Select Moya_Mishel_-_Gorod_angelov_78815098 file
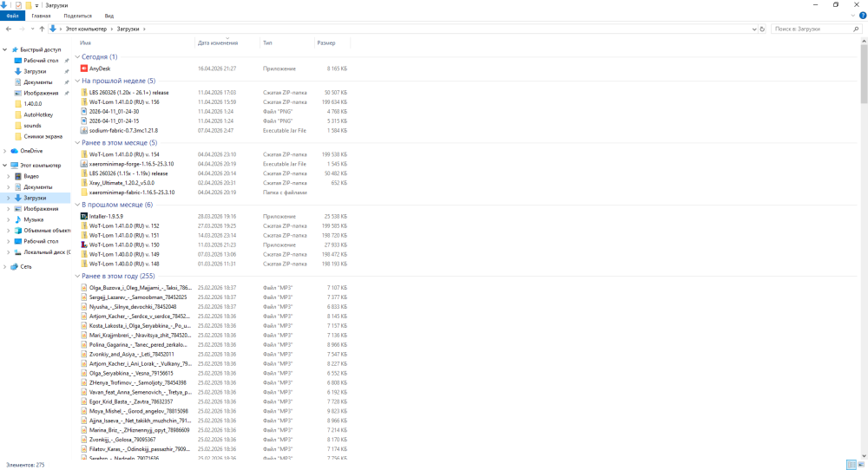 [x=138, y=411]
